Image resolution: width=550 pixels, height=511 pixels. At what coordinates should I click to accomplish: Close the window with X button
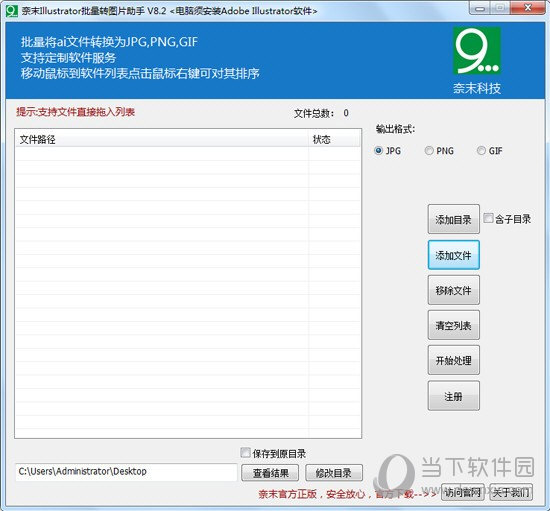point(528,8)
